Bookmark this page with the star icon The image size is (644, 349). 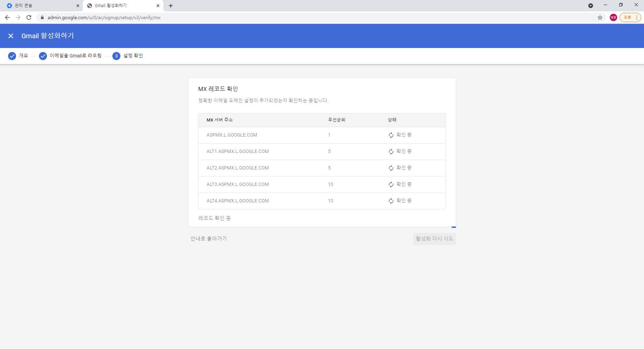pyautogui.click(x=600, y=17)
